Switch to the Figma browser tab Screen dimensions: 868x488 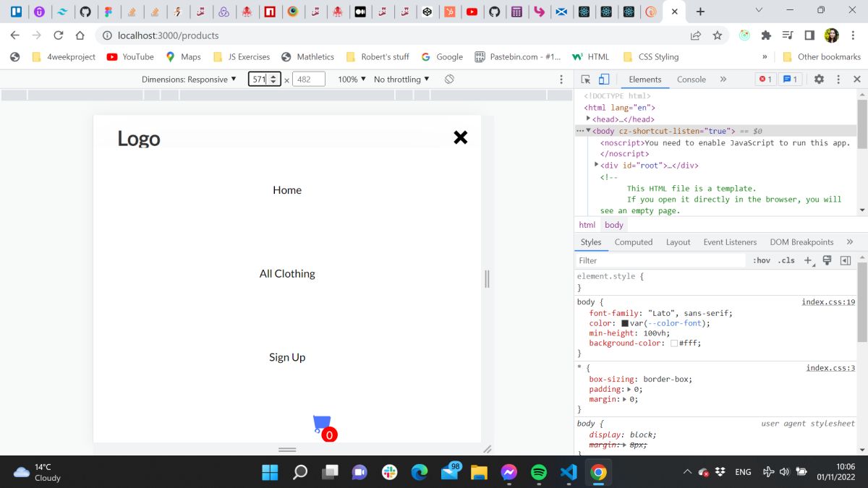(108, 12)
